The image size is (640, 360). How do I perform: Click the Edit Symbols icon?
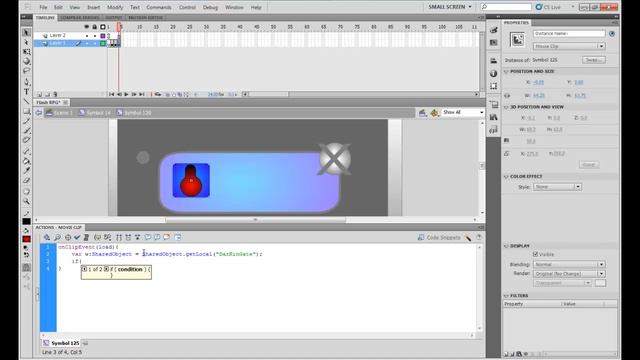[x=434, y=113]
